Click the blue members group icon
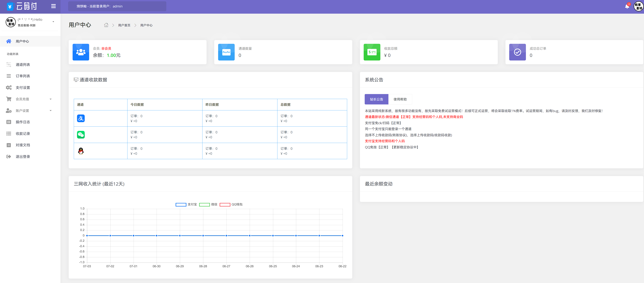 tap(81, 52)
